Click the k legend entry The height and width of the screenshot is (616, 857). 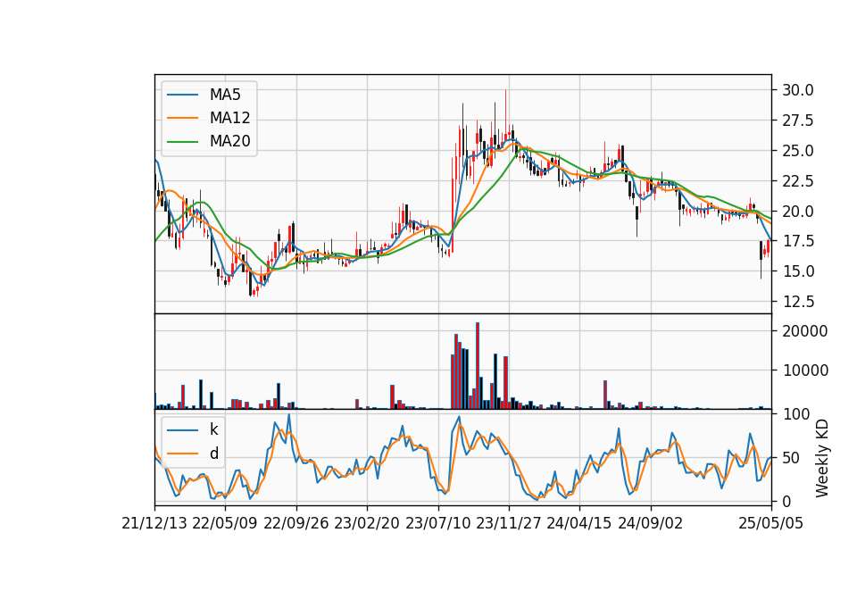pyautogui.click(x=193, y=429)
